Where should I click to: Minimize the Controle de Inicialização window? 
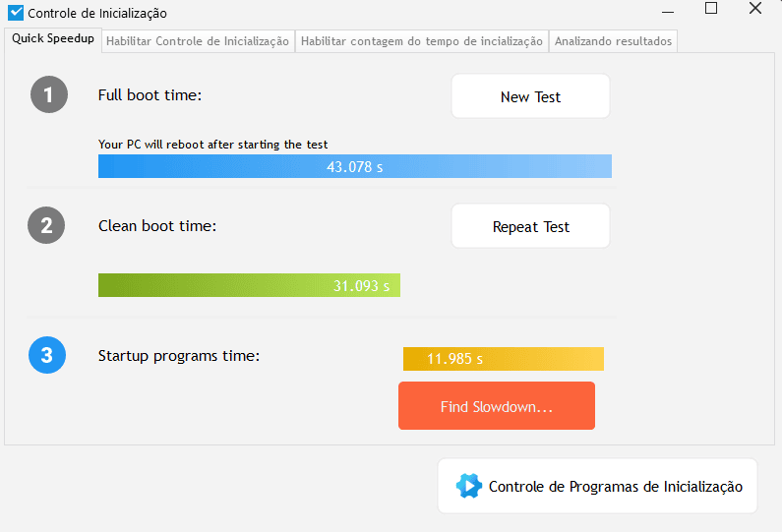click(x=668, y=11)
